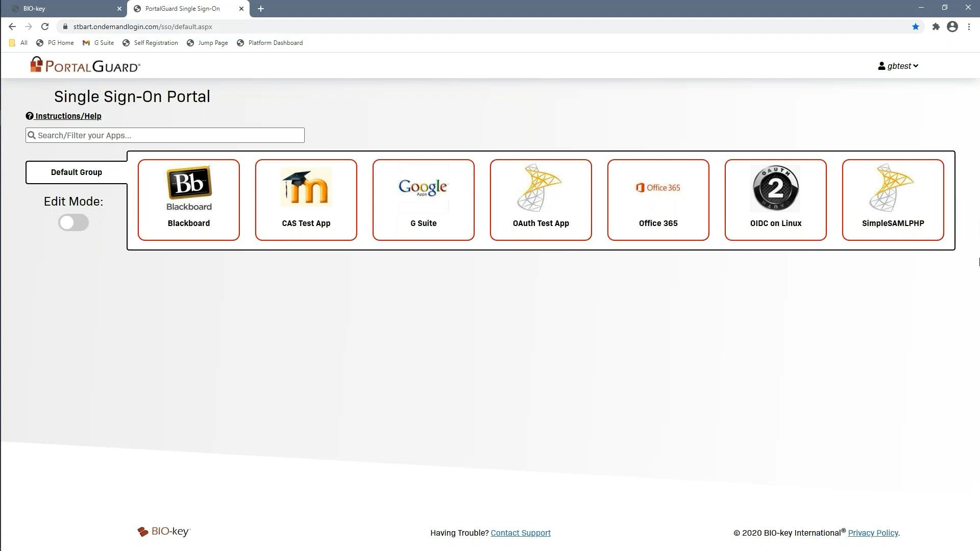Click the user profile icon

[881, 66]
